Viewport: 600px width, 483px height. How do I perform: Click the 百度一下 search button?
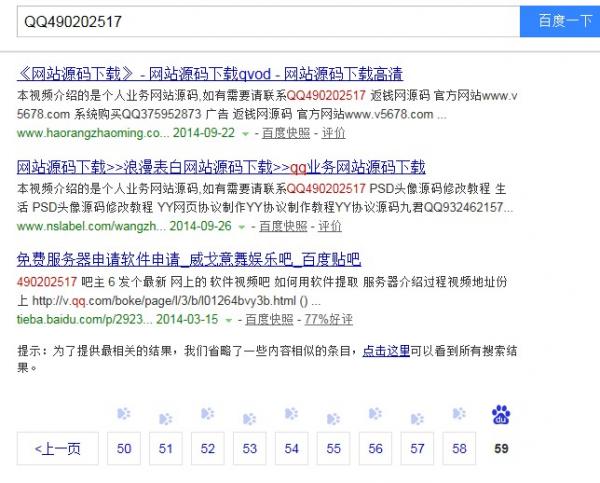click(560, 21)
